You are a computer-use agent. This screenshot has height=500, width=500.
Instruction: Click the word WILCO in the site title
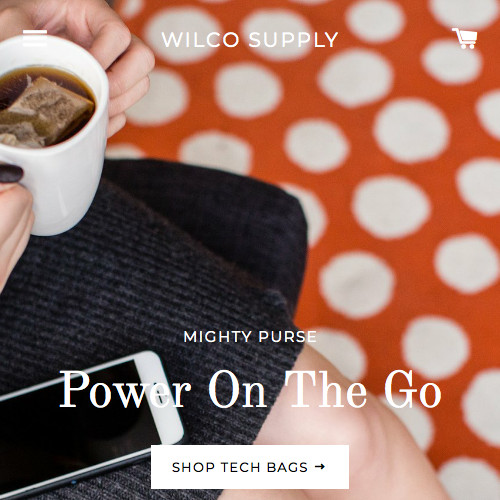[x=201, y=40]
